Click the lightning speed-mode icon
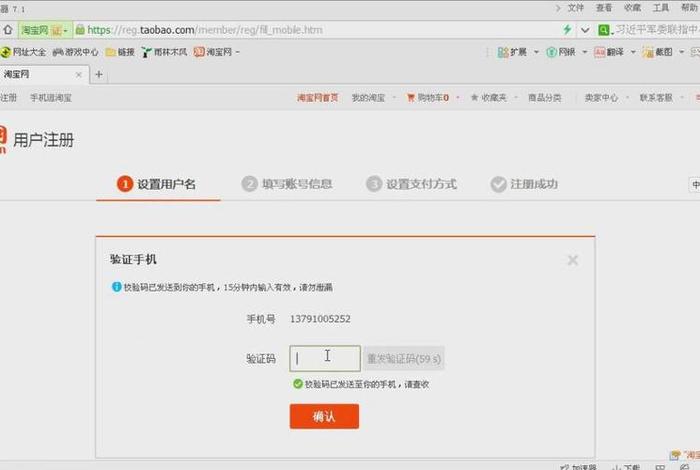 pyautogui.click(x=567, y=30)
